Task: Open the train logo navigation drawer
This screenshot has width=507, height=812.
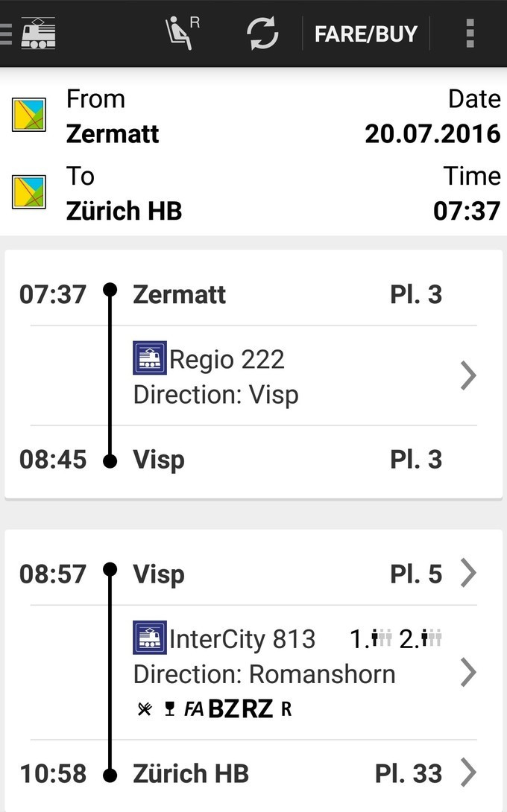Action: (x=30, y=34)
